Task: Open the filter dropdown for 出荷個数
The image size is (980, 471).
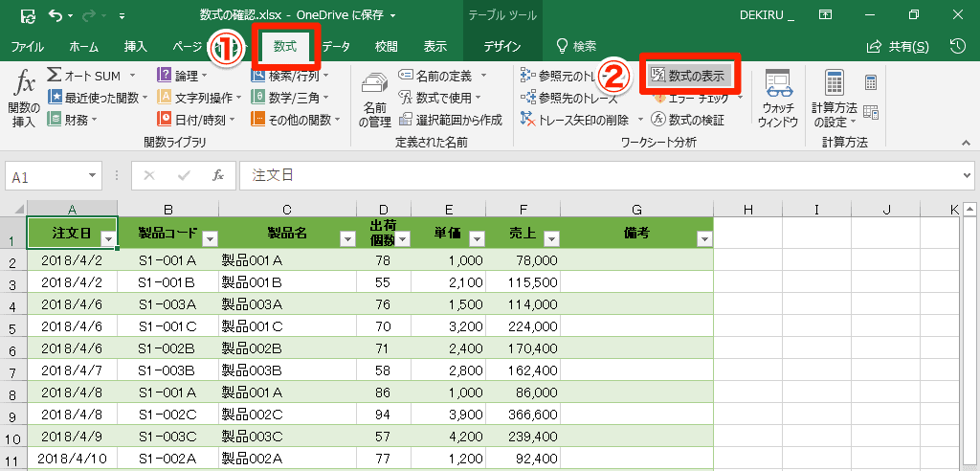Action: tap(403, 239)
